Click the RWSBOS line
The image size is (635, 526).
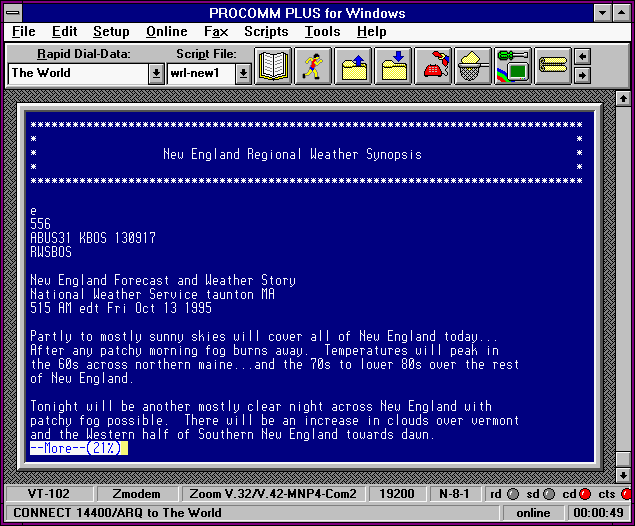point(51,252)
